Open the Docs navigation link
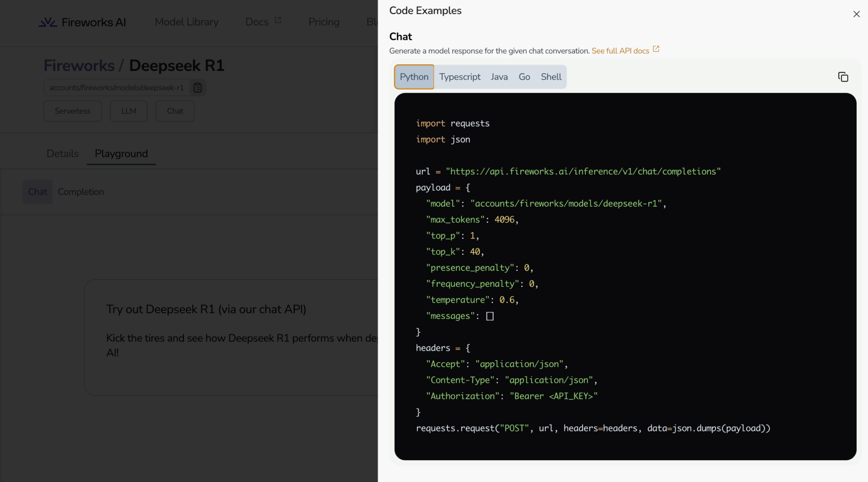The width and height of the screenshot is (868, 482). [257, 22]
